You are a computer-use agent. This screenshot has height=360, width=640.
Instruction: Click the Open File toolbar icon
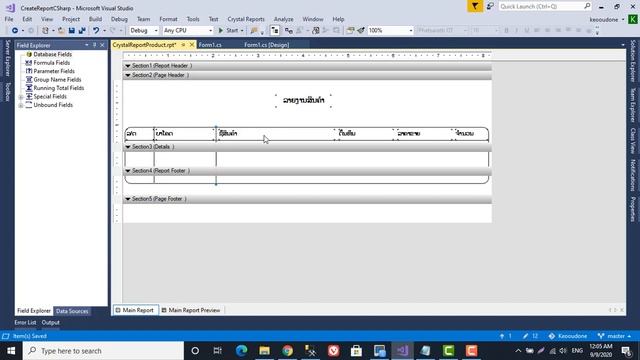point(61,31)
